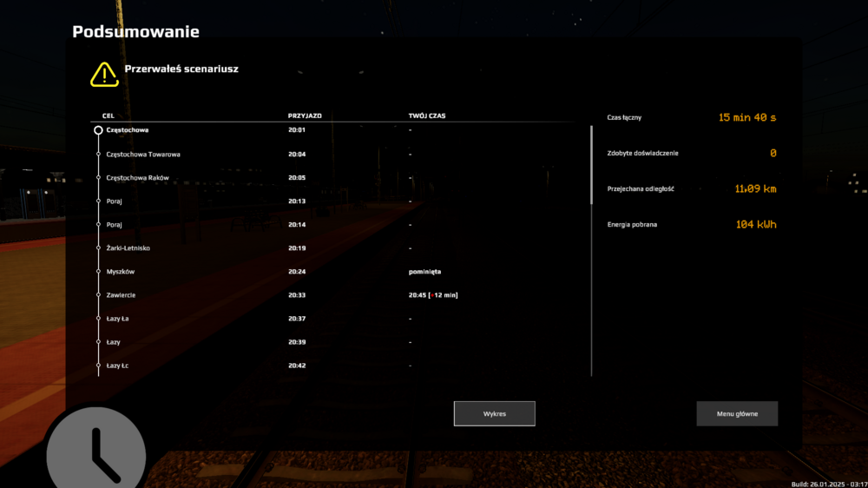Click the 'Czas łączny' label
Screen dimensions: 868x488
pos(624,117)
